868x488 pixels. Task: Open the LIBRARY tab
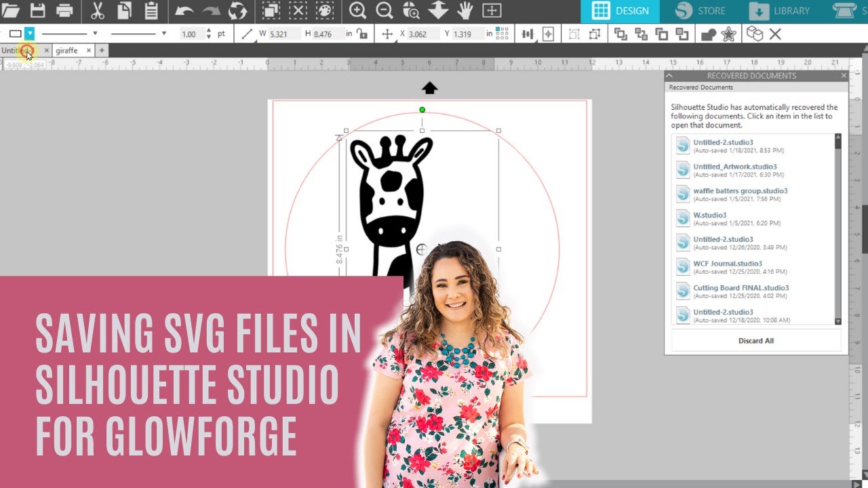click(781, 11)
